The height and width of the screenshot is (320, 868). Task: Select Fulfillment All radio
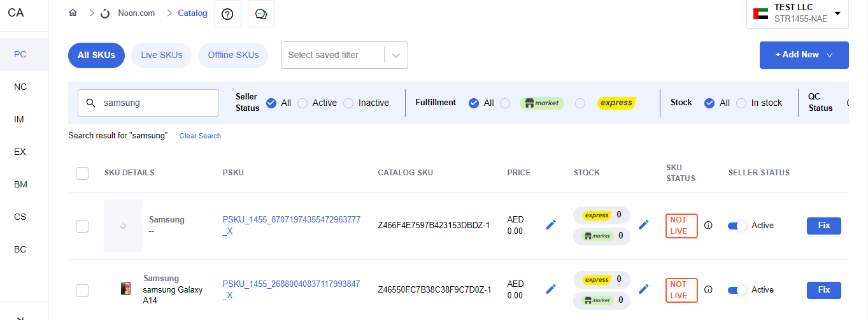(x=474, y=103)
